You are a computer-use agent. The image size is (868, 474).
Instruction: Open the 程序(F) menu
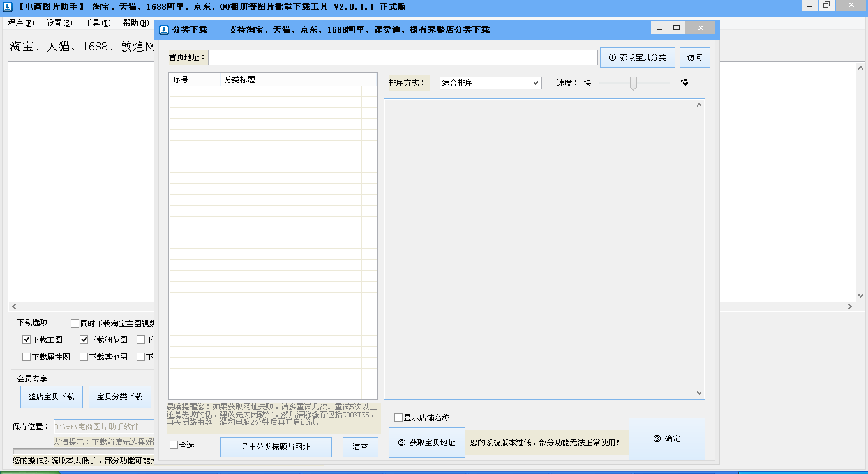click(21, 23)
